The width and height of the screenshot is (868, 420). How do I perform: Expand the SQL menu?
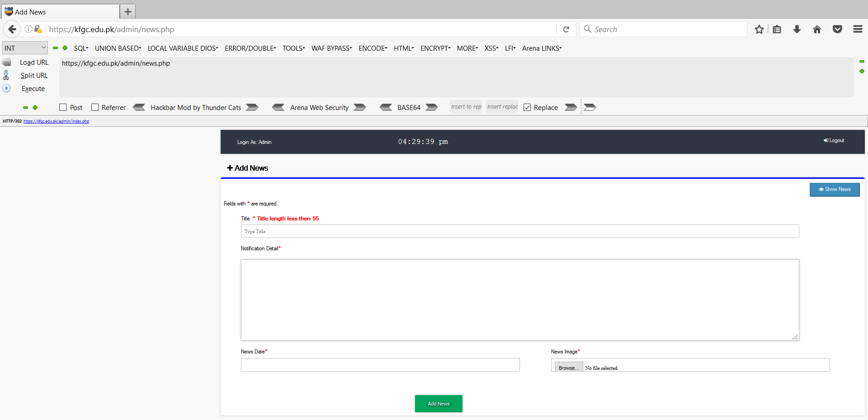coord(81,48)
